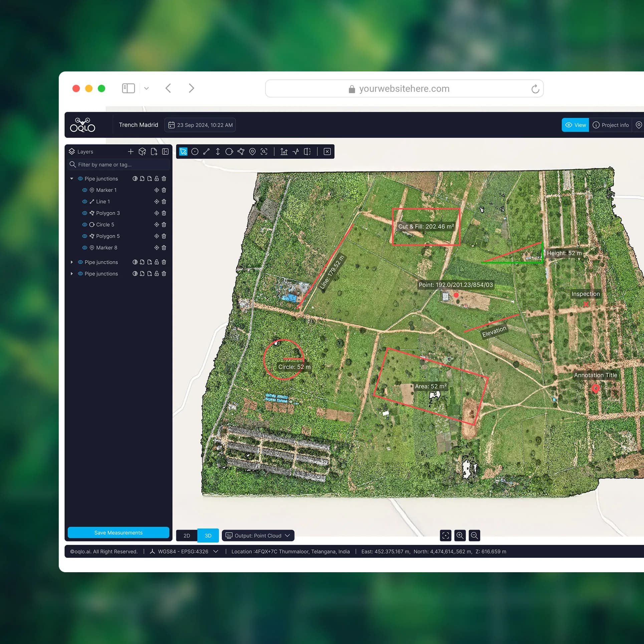This screenshot has width=644, height=644.
Task: Click the layer filter search field
Action: coord(120,165)
